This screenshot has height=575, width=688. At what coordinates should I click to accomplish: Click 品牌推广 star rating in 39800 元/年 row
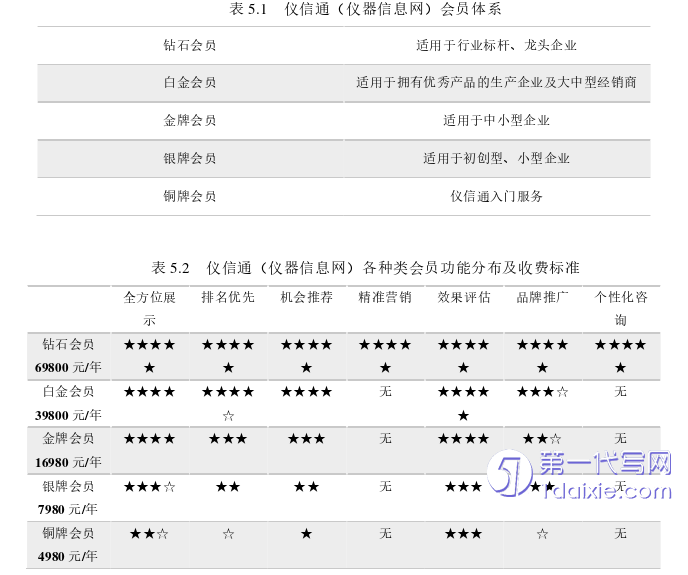pyautogui.click(x=542, y=392)
